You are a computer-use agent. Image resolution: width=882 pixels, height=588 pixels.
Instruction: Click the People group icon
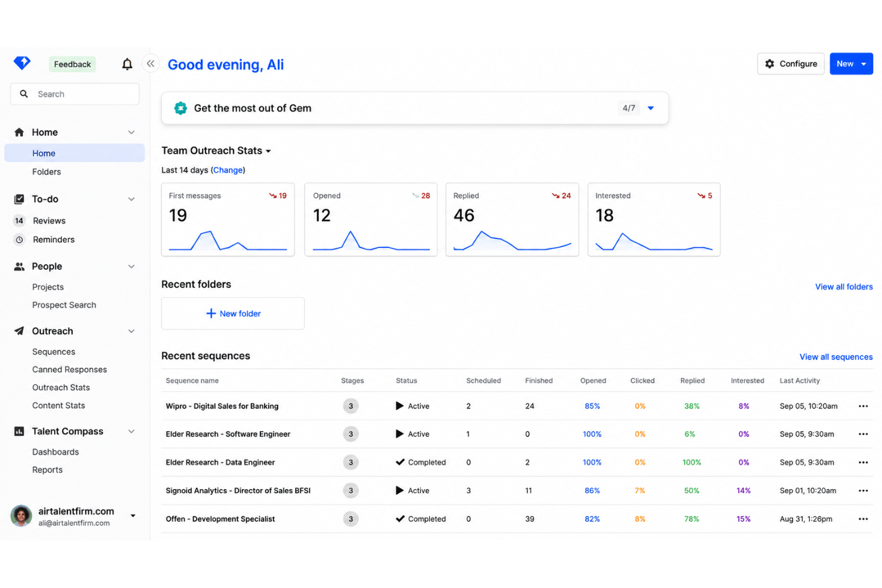[x=19, y=266]
